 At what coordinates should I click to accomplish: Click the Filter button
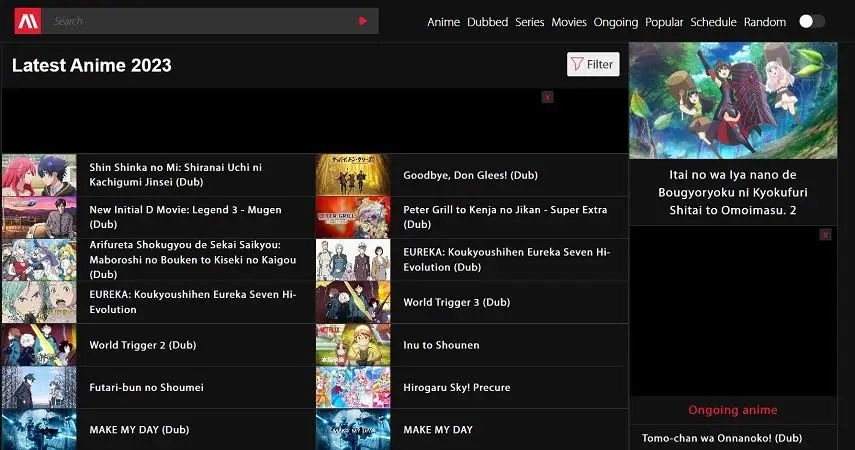pyautogui.click(x=593, y=64)
